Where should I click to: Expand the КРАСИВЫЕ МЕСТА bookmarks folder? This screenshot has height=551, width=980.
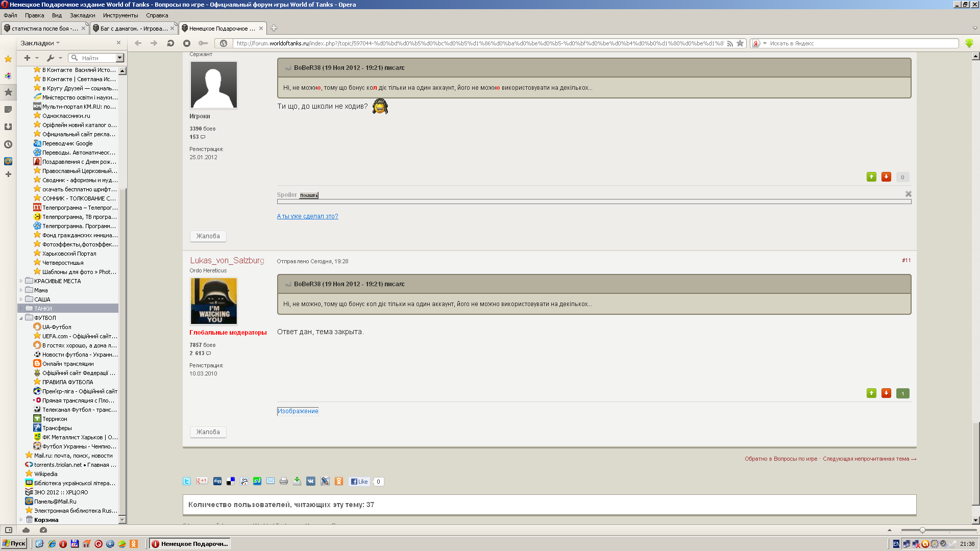(21, 281)
